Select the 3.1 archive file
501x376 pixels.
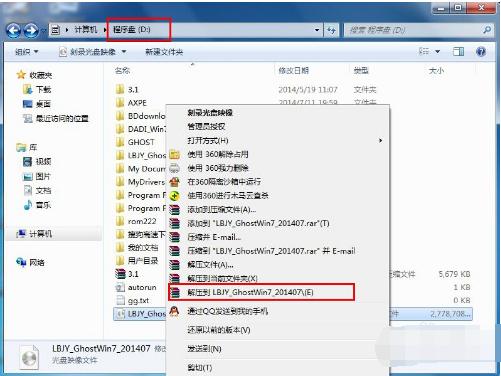point(127,274)
